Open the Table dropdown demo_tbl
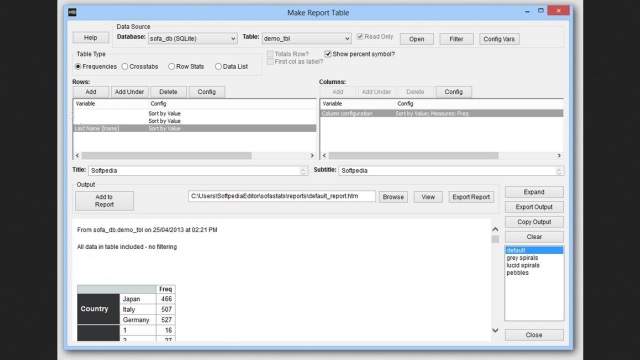Screen dimensions: 640x360 tap(307, 38)
